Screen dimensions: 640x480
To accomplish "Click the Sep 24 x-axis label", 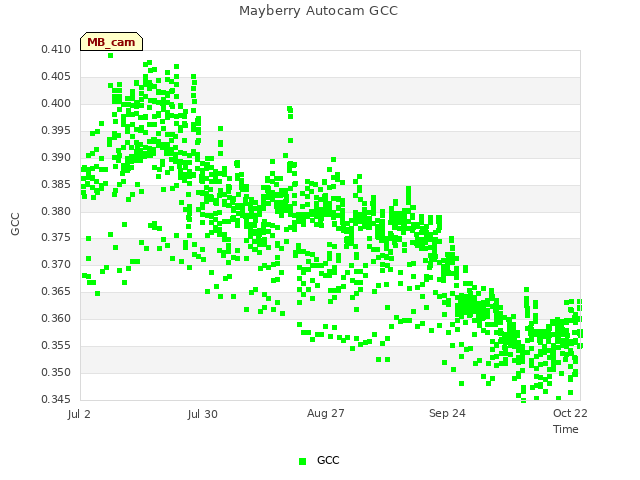I will click(x=447, y=413).
